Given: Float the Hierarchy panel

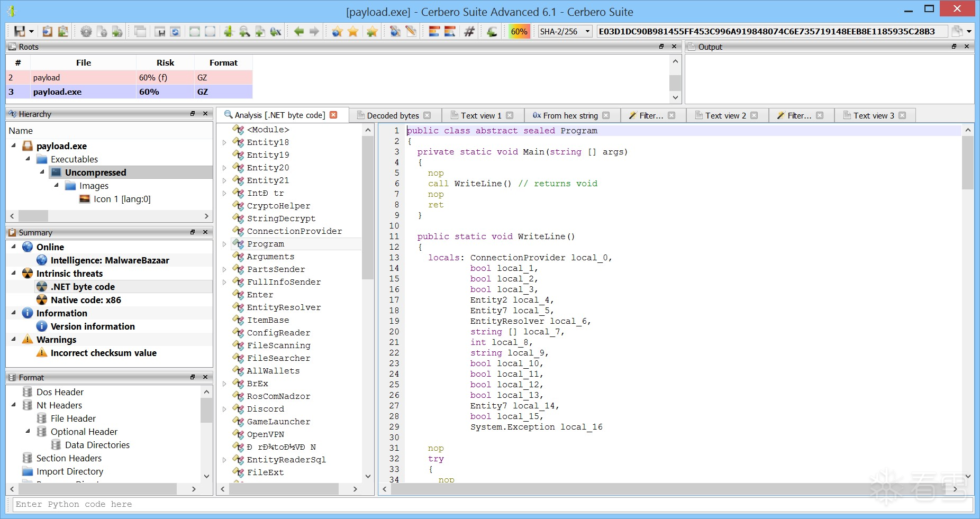Looking at the screenshot, I should (193, 114).
